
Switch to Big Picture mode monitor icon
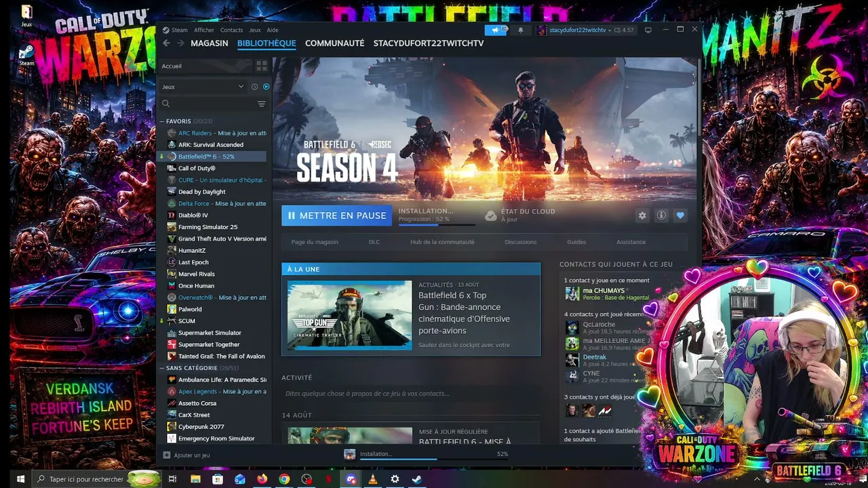click(648, 30)
